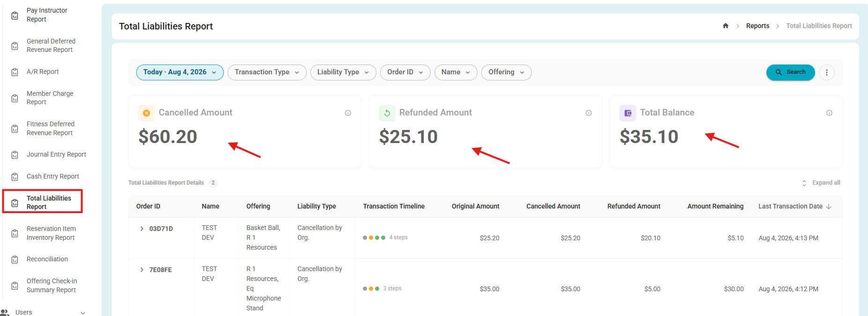Open Reservation Item Inventory Report menu item
Viewport: 868px width, 316px height.
[51, 233]
